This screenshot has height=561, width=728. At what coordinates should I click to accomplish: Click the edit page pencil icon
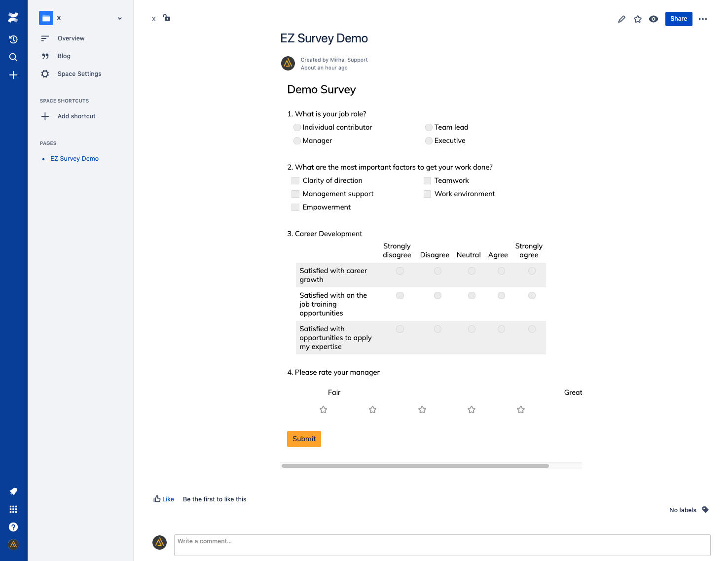(621, 19)
